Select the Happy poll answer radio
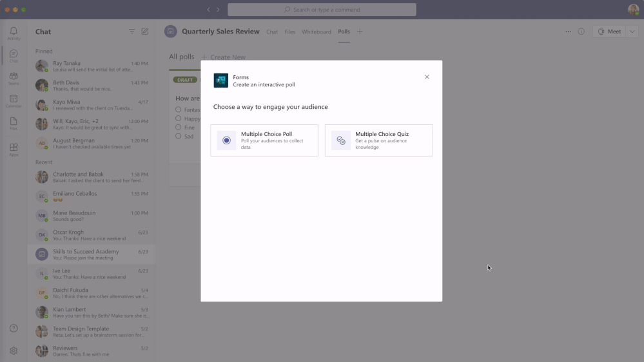Viewport: 644px width, 362px height. pyautogui.click(x=179, y=119)
